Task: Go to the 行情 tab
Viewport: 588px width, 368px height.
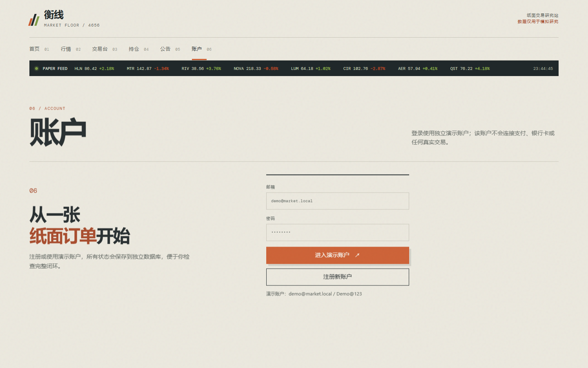Action: [71, 49]
